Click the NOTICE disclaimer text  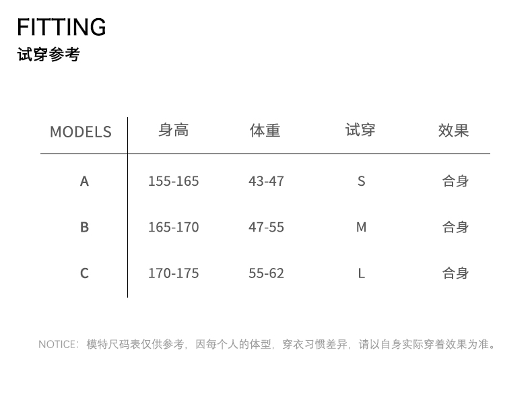pyautogui.click(x=267, y=344)
